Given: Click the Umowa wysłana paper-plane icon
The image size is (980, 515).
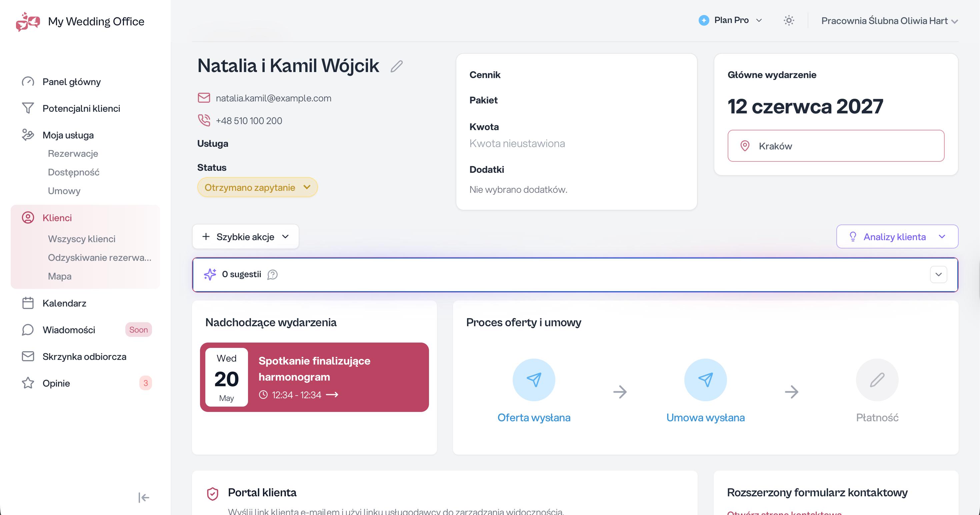Looking at the screenshot, I should pyautogui.click(x=705, y=380).
